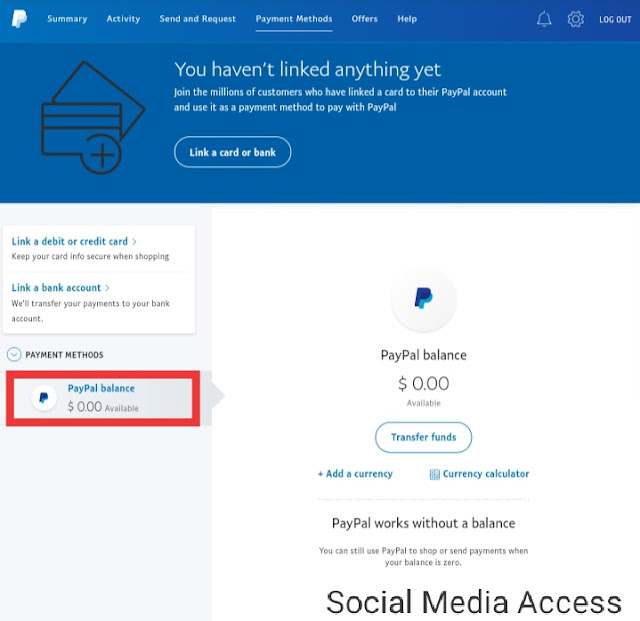This screenshot has height=621, width=640.
Task: Click the Add a currency link
Action: 355,474
